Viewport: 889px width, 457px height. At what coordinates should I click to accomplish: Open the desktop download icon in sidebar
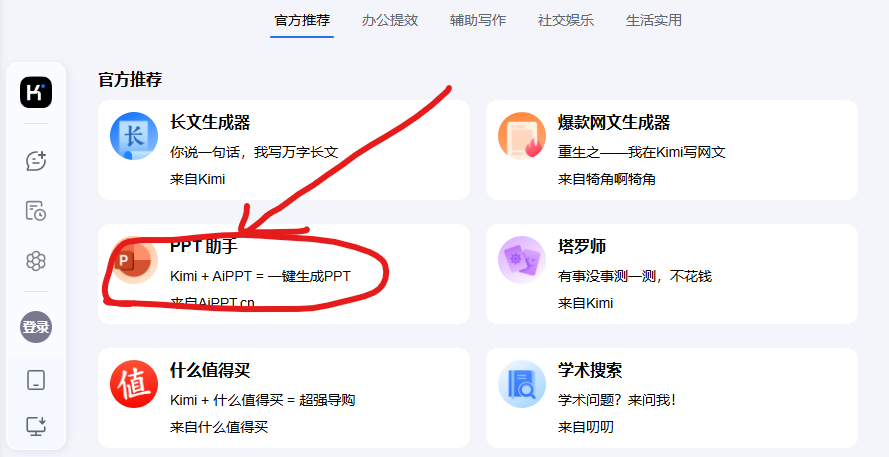36,426
